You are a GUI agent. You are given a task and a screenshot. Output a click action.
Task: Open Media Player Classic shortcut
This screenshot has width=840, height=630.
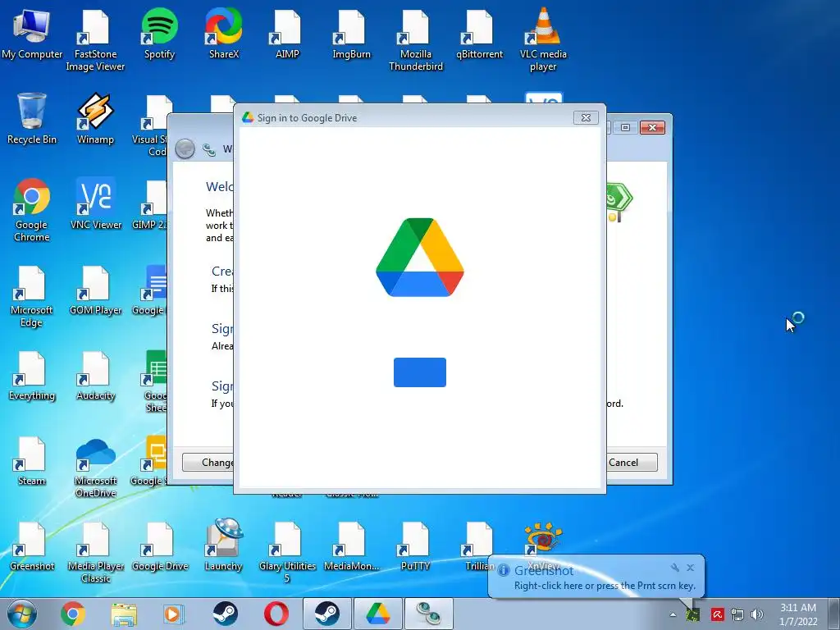[x=95, y=552]
